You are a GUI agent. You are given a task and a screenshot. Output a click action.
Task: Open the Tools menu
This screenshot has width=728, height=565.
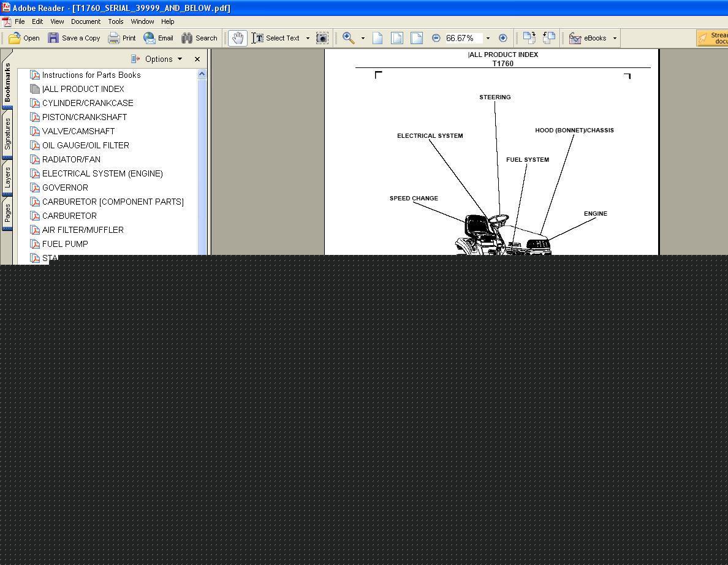116,21
